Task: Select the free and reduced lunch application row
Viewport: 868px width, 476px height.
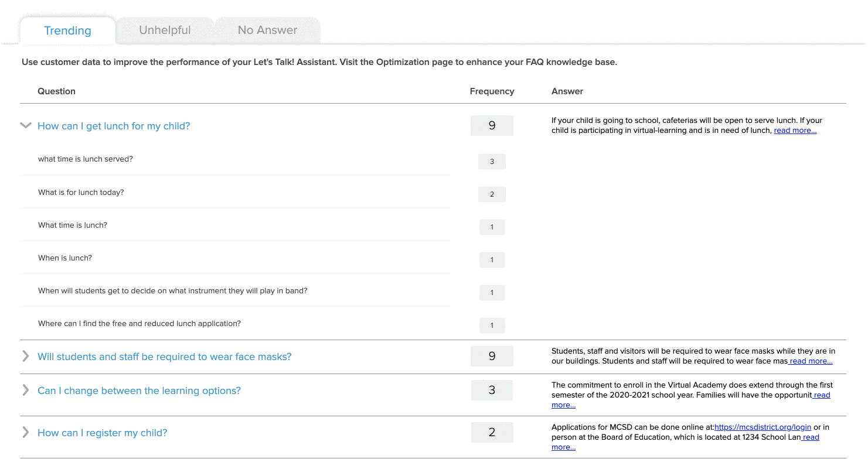Action: [x=139, y=323]
